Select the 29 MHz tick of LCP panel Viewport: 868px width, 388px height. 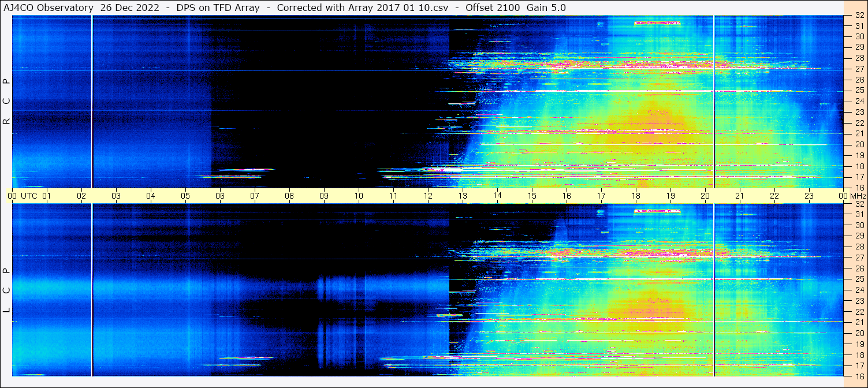click(x=859, y=236)
